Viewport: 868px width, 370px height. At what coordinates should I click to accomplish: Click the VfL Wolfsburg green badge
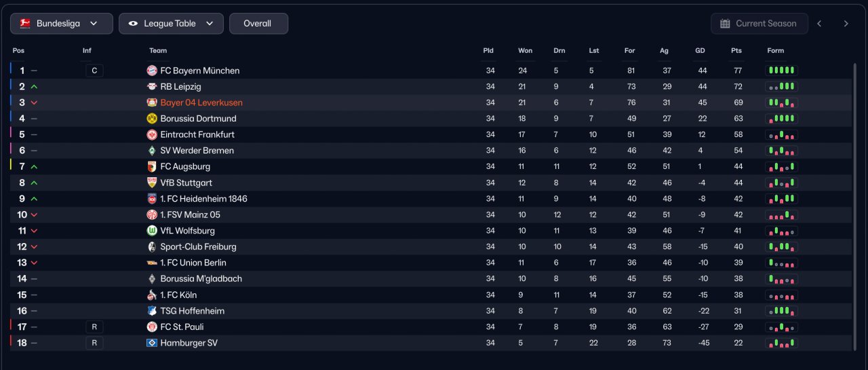tap(152, 231)
